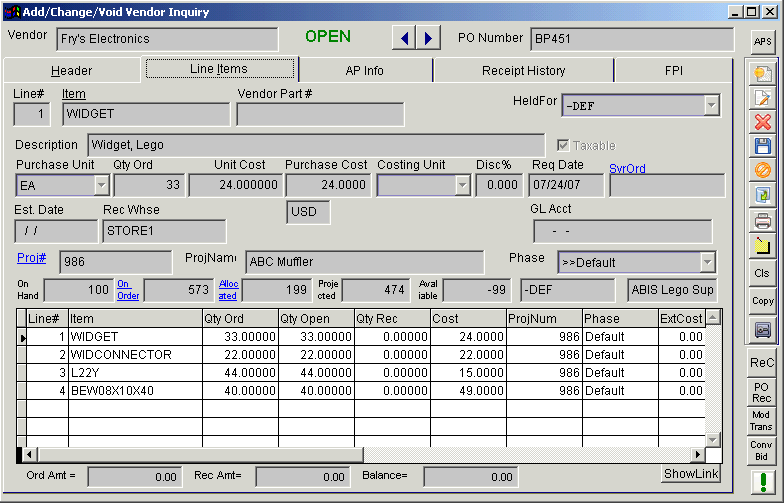This screenshot has width=784, height=503.
Task: Click the Vendor Part # input field
Action: (320, 114)
